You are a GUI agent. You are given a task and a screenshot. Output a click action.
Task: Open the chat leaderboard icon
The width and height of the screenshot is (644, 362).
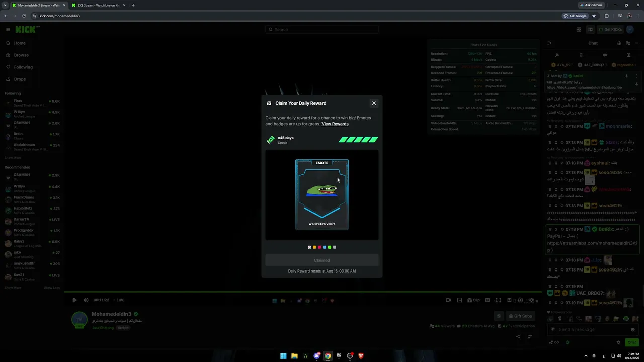619,43
